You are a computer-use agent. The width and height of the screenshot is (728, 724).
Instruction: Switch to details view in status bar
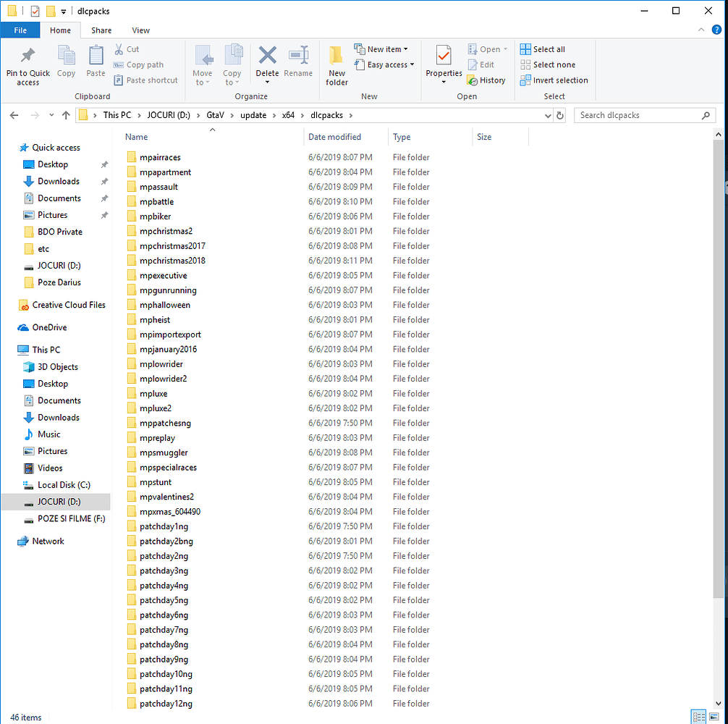point(698,717)
